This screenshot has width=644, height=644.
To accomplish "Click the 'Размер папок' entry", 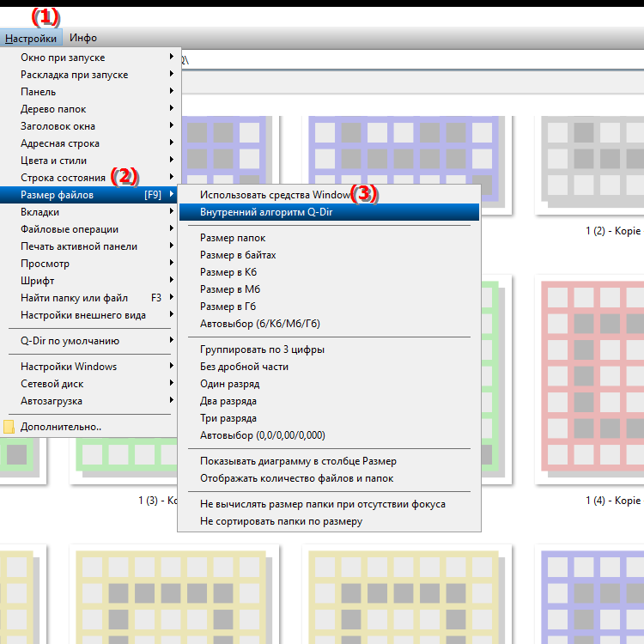I will tap(233, 238).
